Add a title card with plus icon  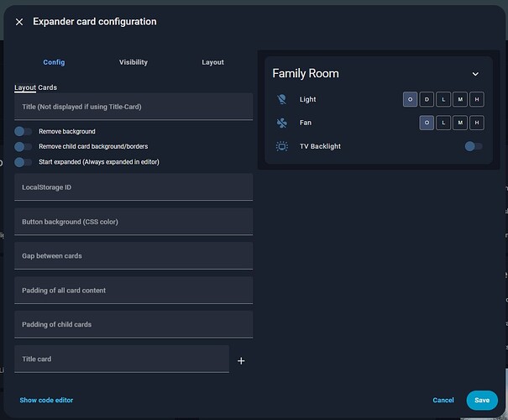point(241,360)
